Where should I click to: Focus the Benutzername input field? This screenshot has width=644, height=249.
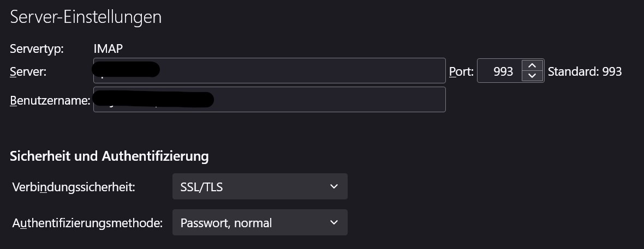tap(327, 100)
